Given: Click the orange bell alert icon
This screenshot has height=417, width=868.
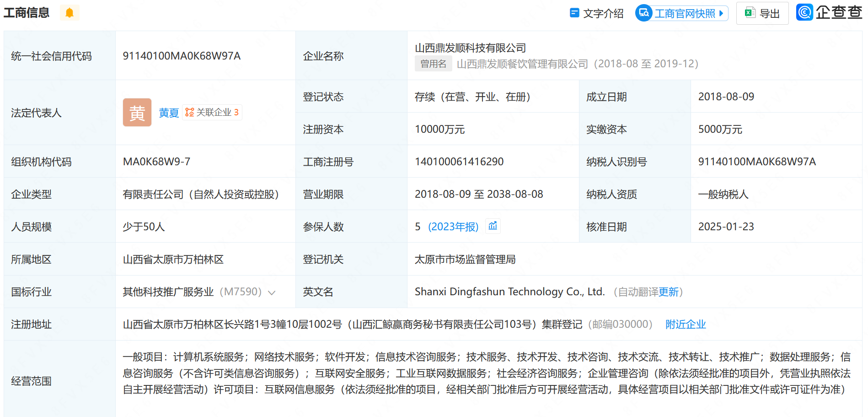Looking at the screenshot, I should coord(70,13).
